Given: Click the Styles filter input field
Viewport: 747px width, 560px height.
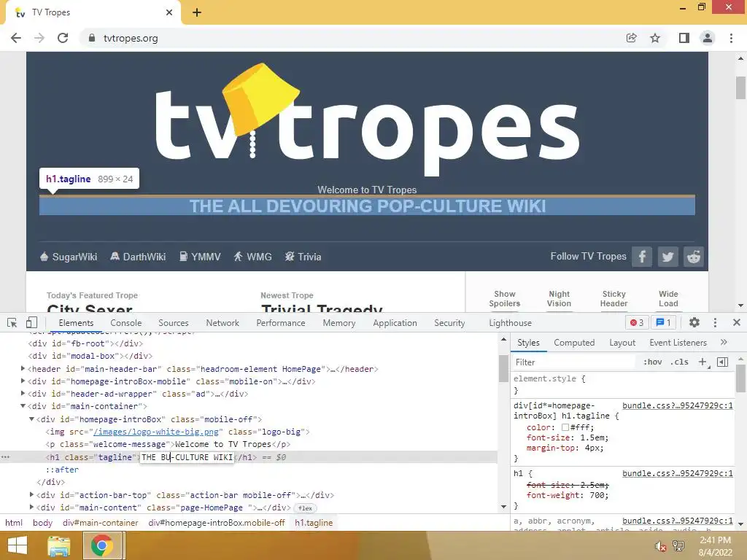Looking at the screenshot, I should coord(574,362).
